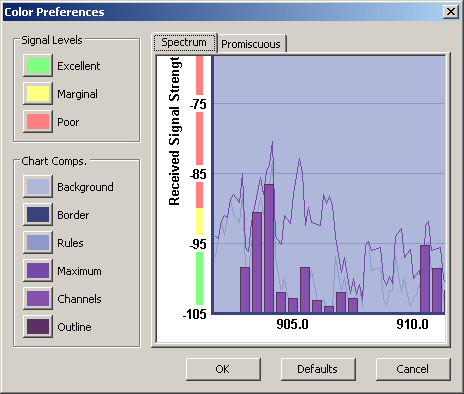This screenshot has height=394, width=464.
Task: Restore colors with the Defaults button
Action: point(318,369)
